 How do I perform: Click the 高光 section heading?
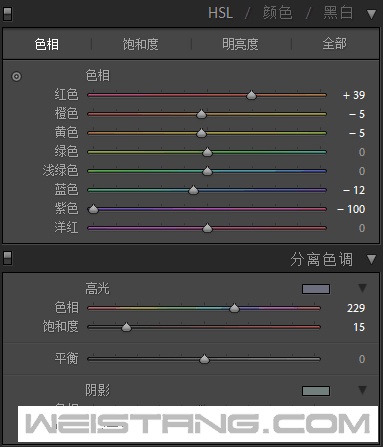tap(97, 289)
